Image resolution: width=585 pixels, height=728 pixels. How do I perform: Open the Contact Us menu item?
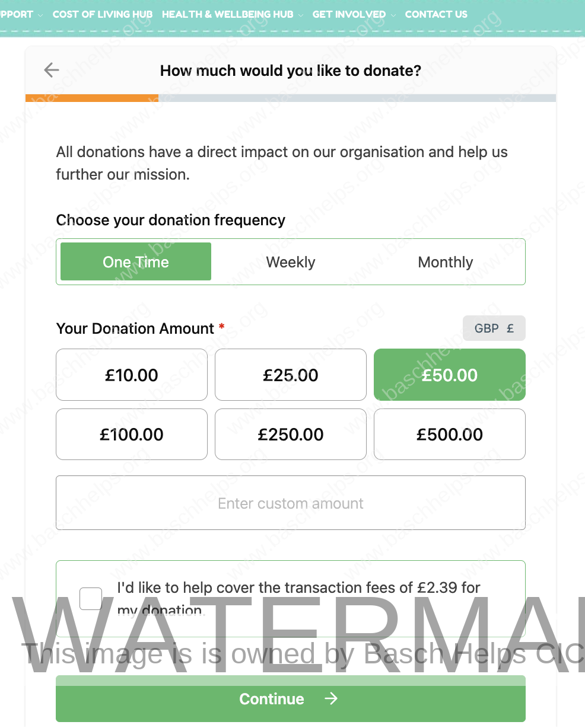[x=436, y=14]
